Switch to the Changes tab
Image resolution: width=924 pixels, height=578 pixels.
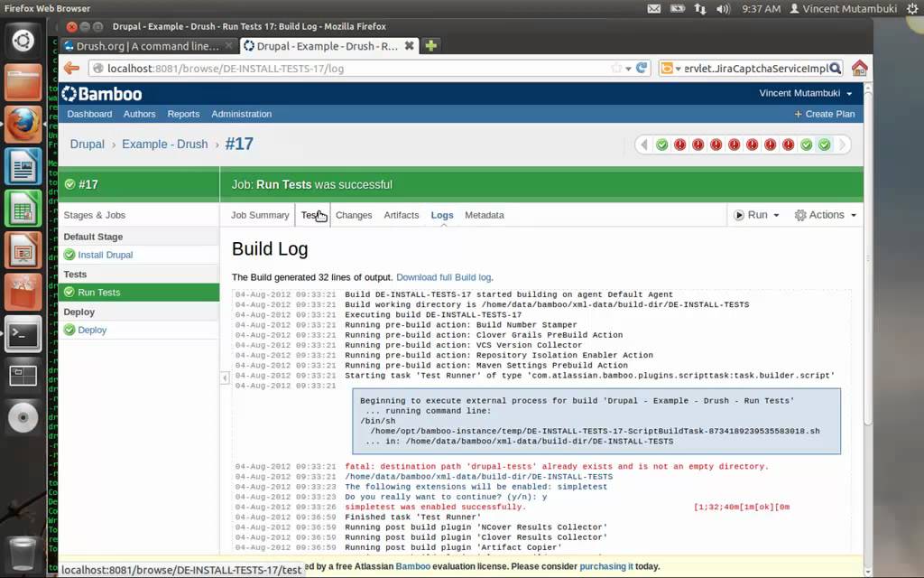click(x=354, y=215)
